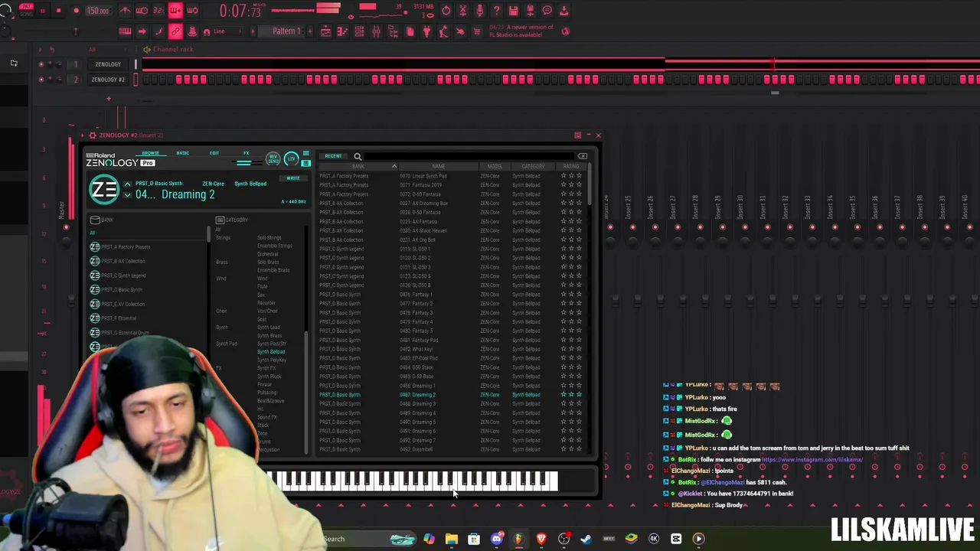The width and height of the screenshot is (980, 551).
Task: Sort presets by CATEGORY column header
Action: pos(533,167)
